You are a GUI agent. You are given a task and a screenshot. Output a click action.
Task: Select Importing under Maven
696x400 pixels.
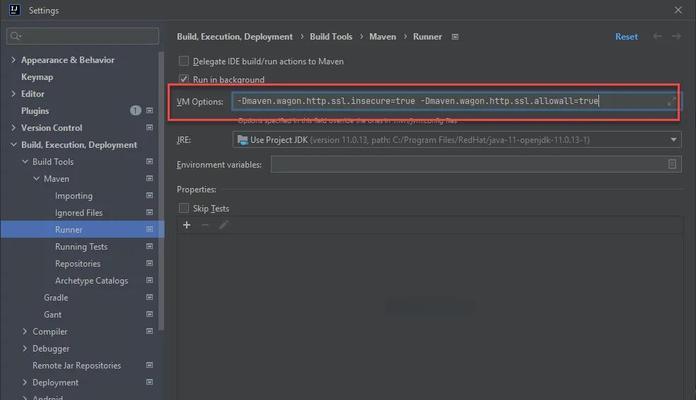74,196
